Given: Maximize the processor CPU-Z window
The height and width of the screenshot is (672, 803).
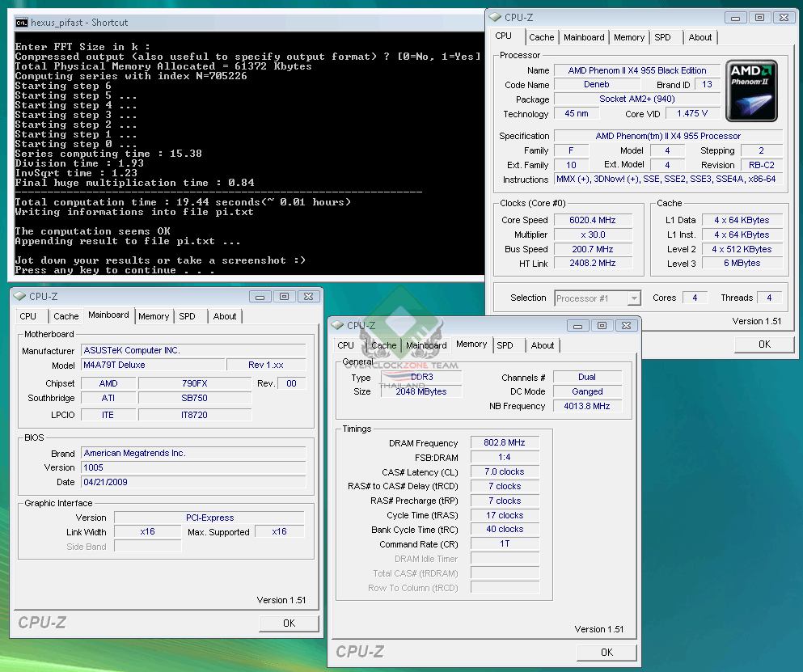Looking at the screenshot, I should (x=759, y=18).
